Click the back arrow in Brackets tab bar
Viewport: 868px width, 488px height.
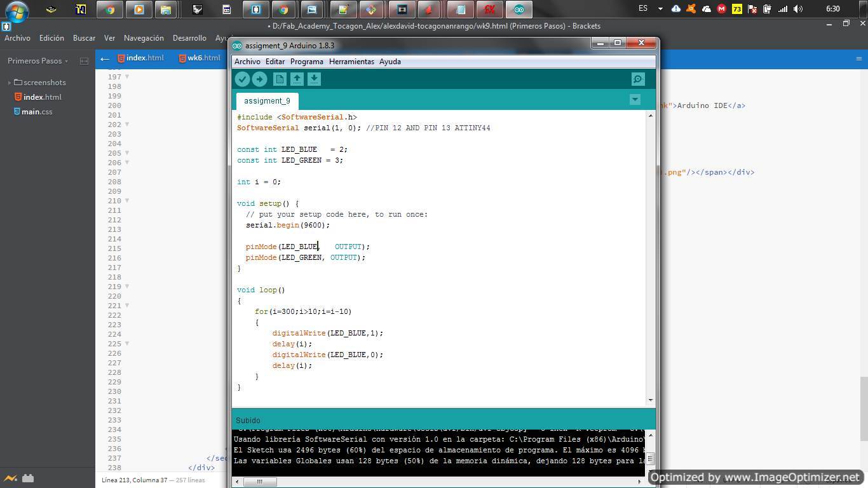105,58
